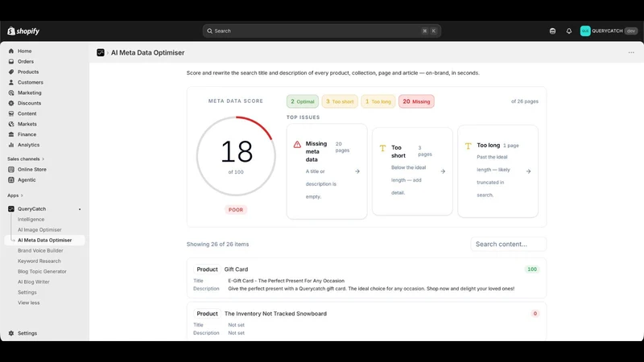Open Settings gear at sidebar bottom

point(27,333)
